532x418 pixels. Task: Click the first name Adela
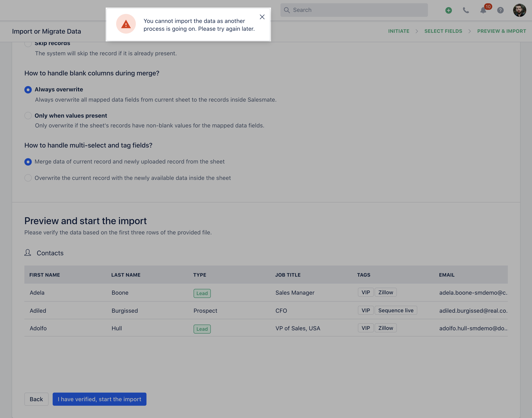pyautogui.click(x=37, y=293)
